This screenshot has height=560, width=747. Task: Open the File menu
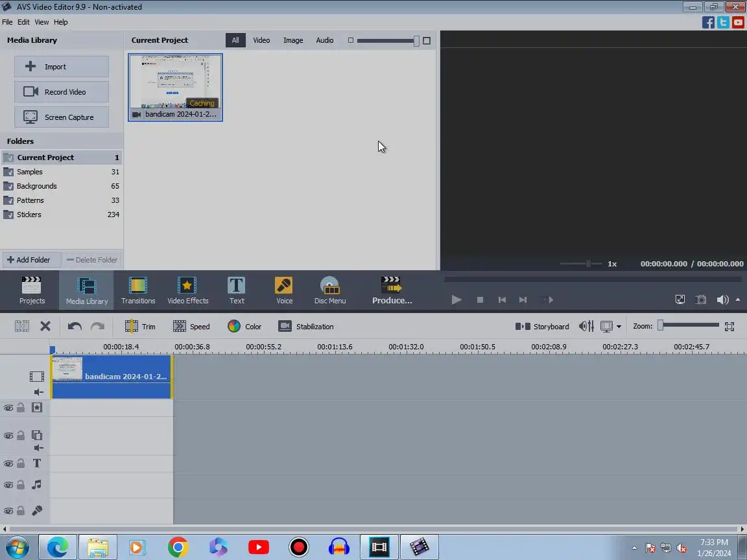click(x=7, y=22)
